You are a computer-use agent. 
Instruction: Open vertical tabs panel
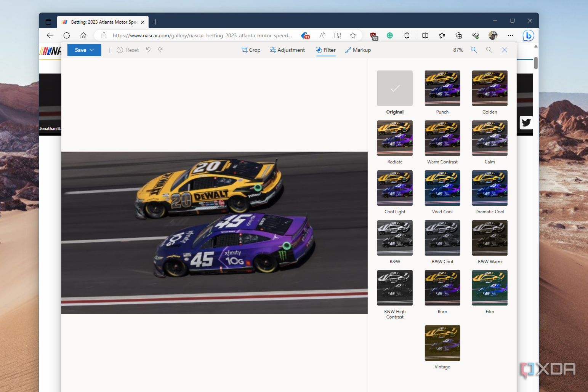pyautogui.click(x=48, y=22)
